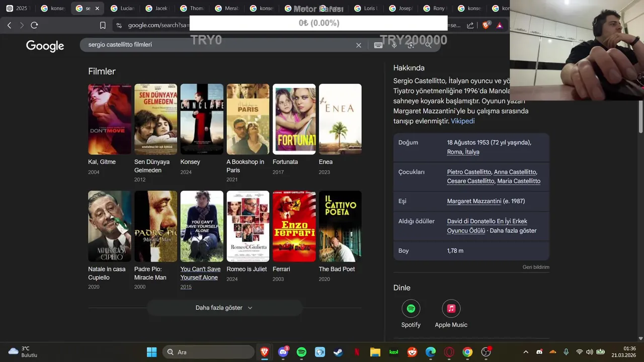Open the Vikipedi link

(x=462, y=121)
